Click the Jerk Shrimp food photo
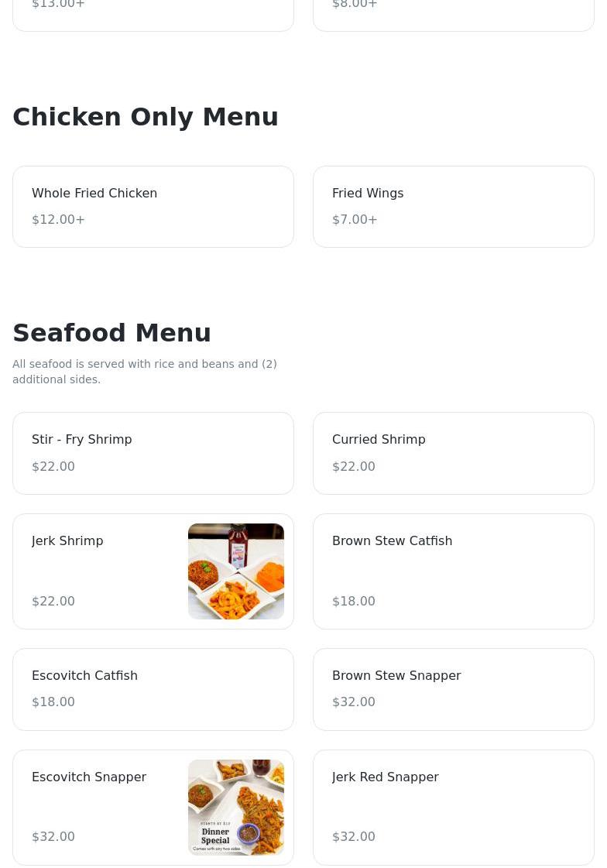The image size is (607, 868). point(236,571)
